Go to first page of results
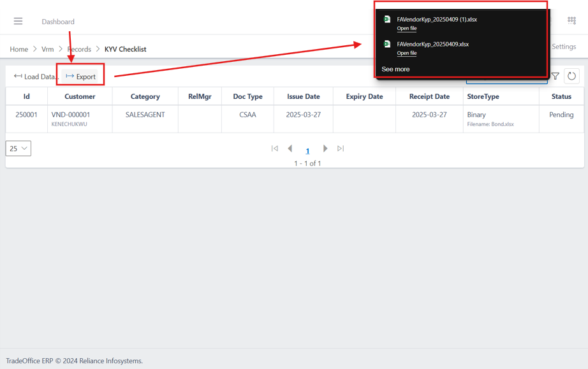This screenshot has height=369, width=588. click(274, 148)
